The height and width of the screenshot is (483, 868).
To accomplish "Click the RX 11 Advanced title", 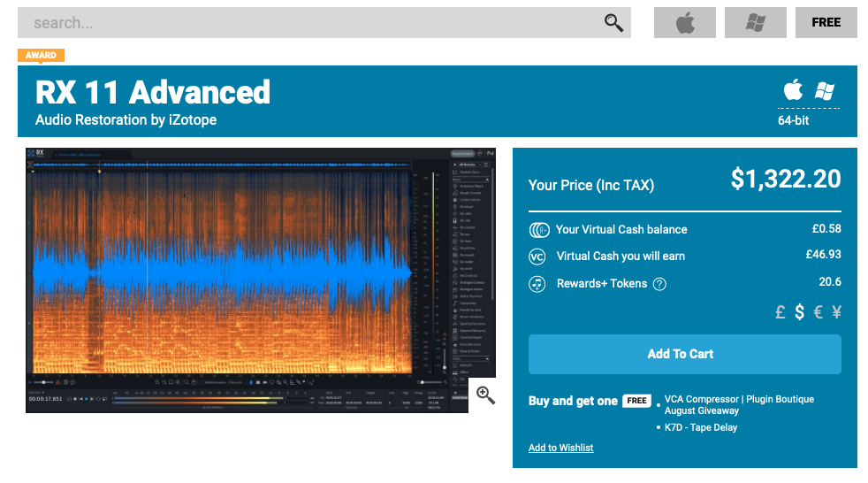I will pos(153,92).
